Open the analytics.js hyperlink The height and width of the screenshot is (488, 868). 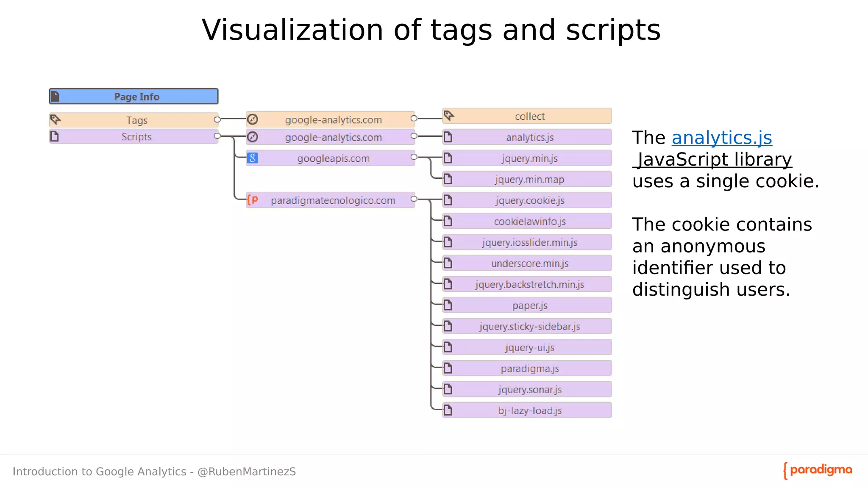(722, 138)
